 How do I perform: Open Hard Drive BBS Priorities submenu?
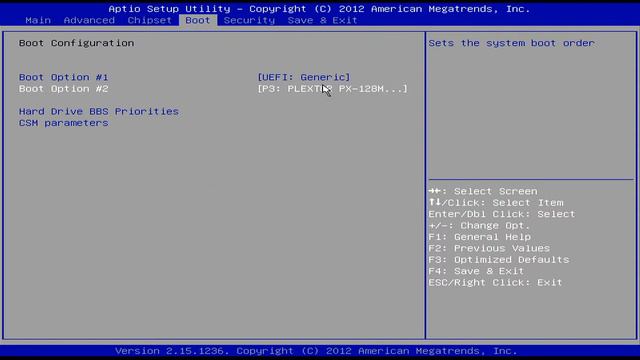tap(99, 111)
